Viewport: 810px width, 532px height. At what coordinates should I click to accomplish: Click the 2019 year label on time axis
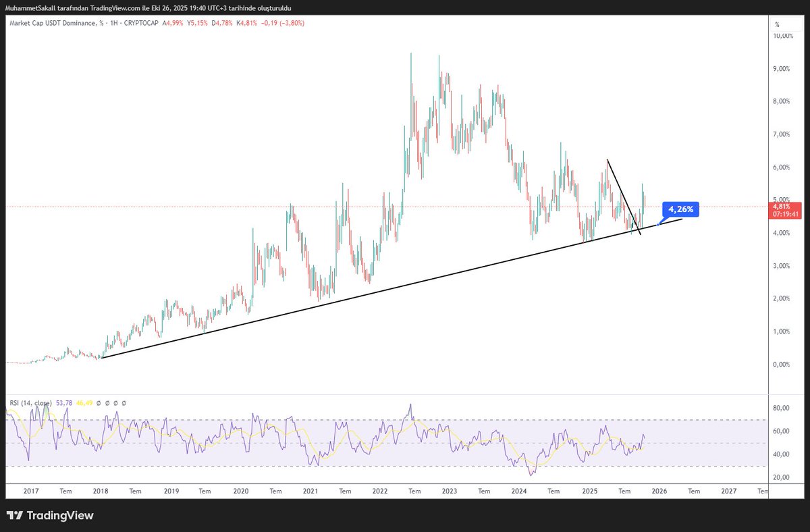[x=171, y=492]
